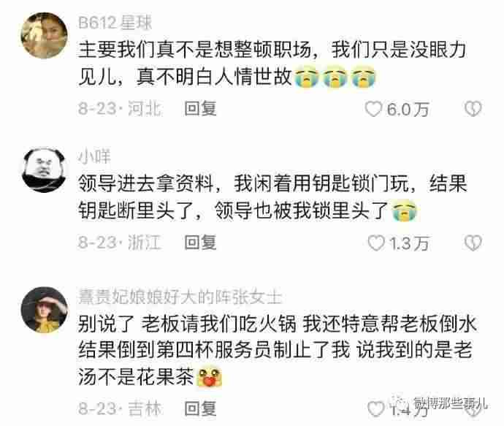
Task: Tap the 6.0万 like count
Action: click(408, 110)
